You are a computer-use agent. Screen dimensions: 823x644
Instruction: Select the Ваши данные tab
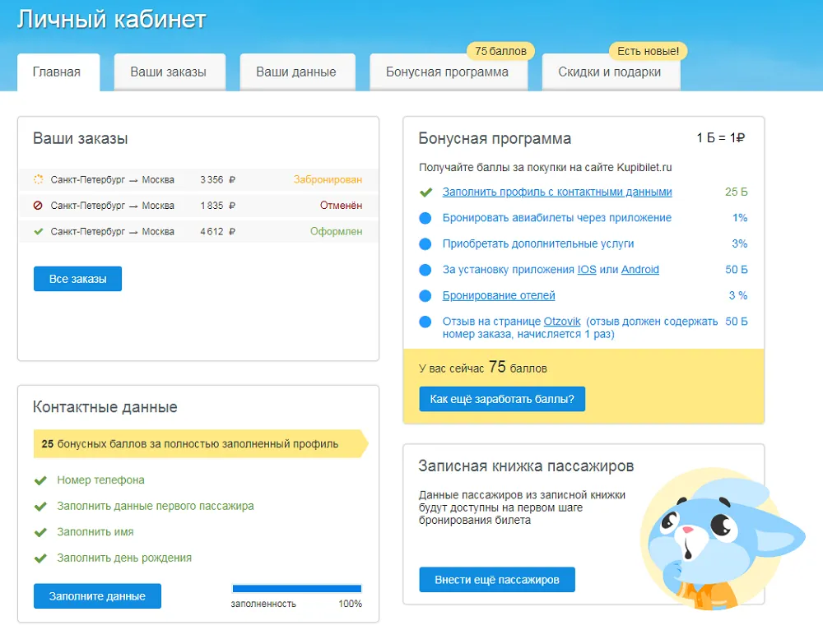click(297, 72)
